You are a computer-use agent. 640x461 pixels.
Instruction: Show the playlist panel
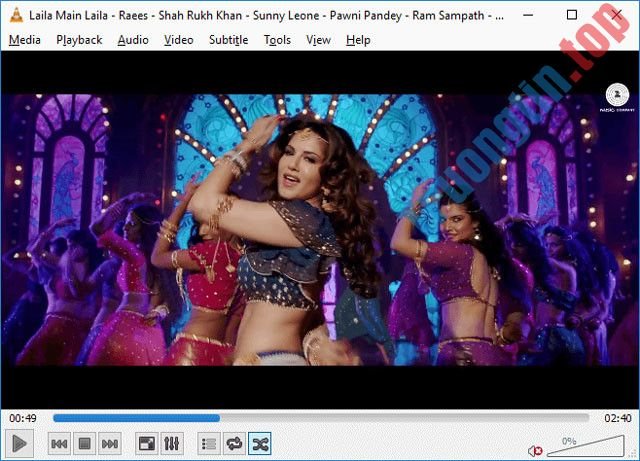pyautogui.click(x=209, y=443)
